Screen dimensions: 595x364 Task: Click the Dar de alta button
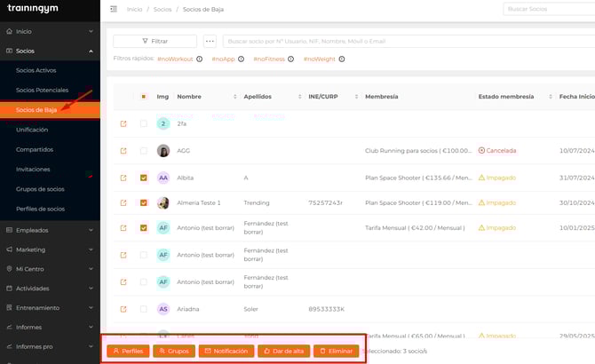click(x=283, y=352)
